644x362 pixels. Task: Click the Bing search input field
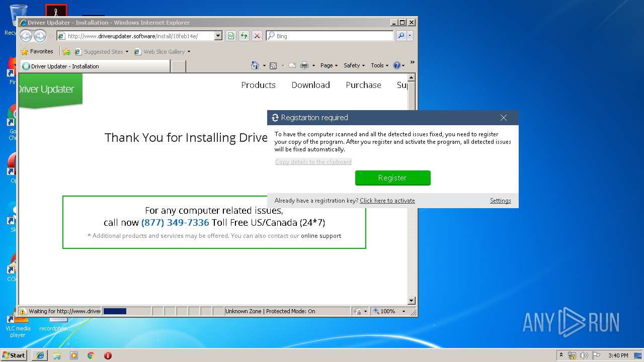330,36
